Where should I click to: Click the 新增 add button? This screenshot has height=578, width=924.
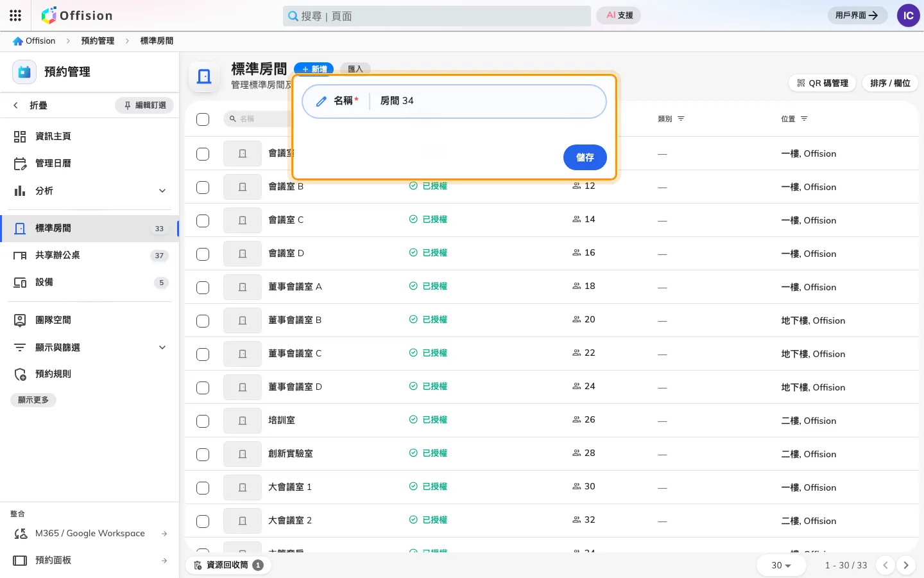[314, 69]
